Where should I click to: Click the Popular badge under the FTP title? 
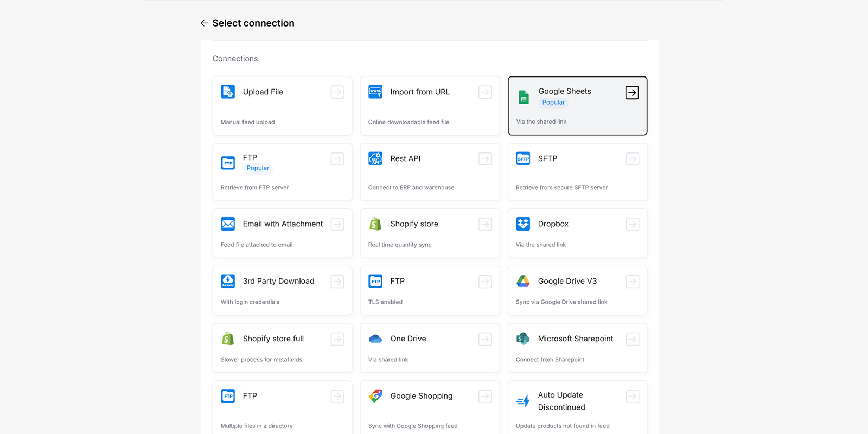pos(258,168)
